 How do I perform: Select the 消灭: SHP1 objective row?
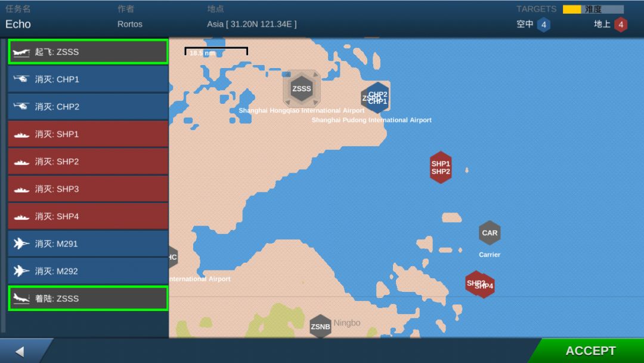(x=88, y=134)
